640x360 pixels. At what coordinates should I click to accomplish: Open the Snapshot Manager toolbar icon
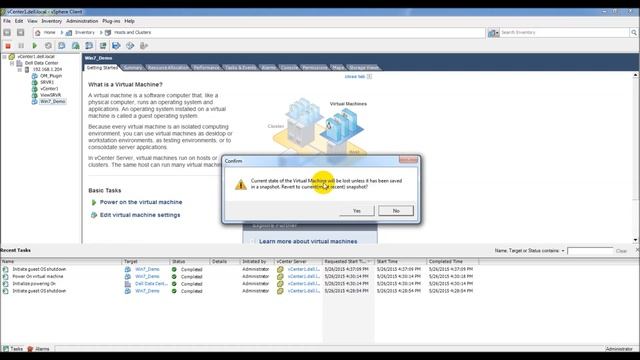pyautogui.click(x=89, y=46)
